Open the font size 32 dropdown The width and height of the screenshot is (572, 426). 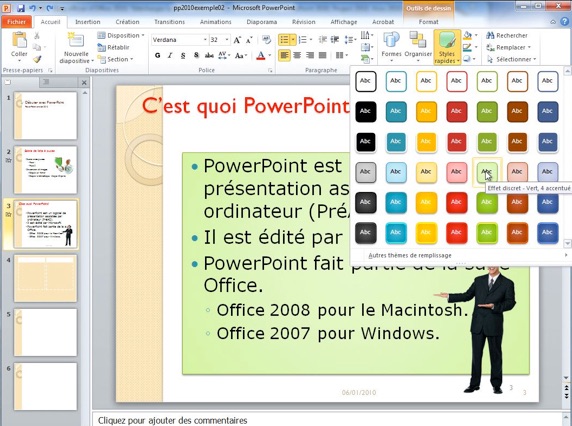click(x=227, y=40)
